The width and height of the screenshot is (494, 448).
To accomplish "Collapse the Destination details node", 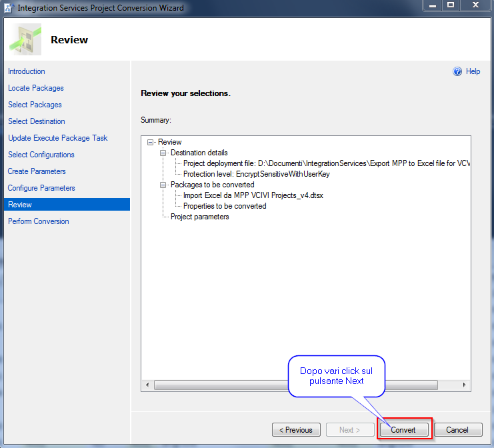I will (x=163, y=153).
